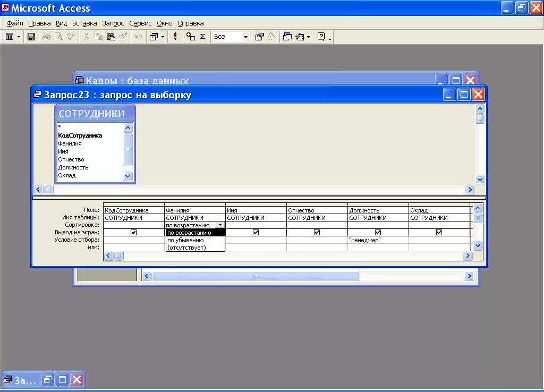The height and width of the screenshot is (392, 544).
Task: Click the Build expression wand icon
Action: (x=271, y=37)
